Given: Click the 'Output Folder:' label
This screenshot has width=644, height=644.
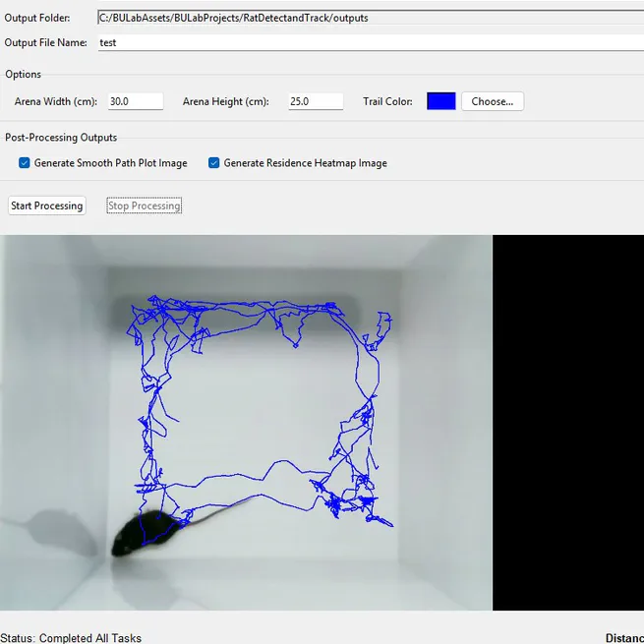Looking at the screenshot, I should (37, 18).
